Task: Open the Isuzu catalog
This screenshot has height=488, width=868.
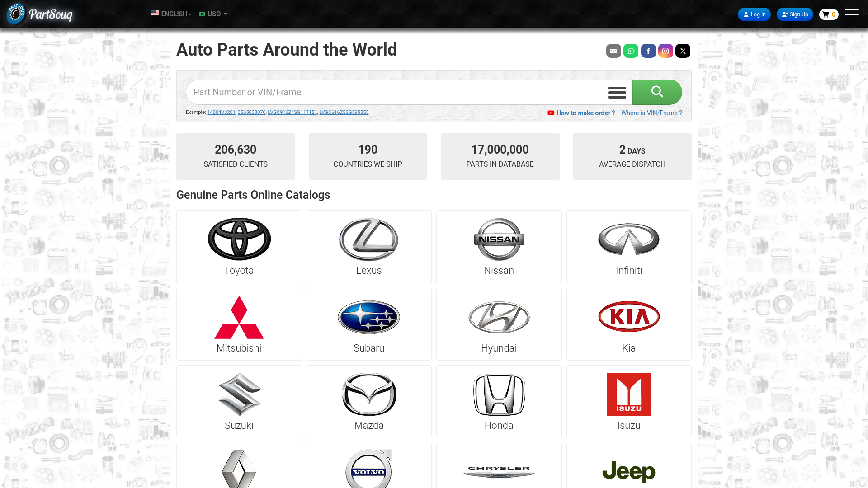Action: 629,402
